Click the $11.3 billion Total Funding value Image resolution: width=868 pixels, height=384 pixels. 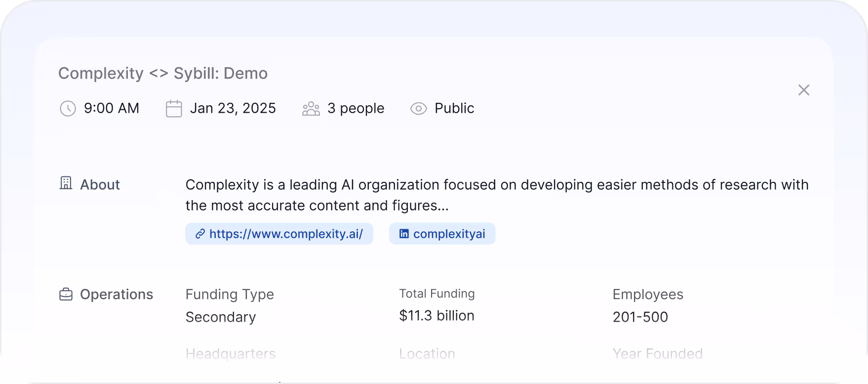point(436,315)
